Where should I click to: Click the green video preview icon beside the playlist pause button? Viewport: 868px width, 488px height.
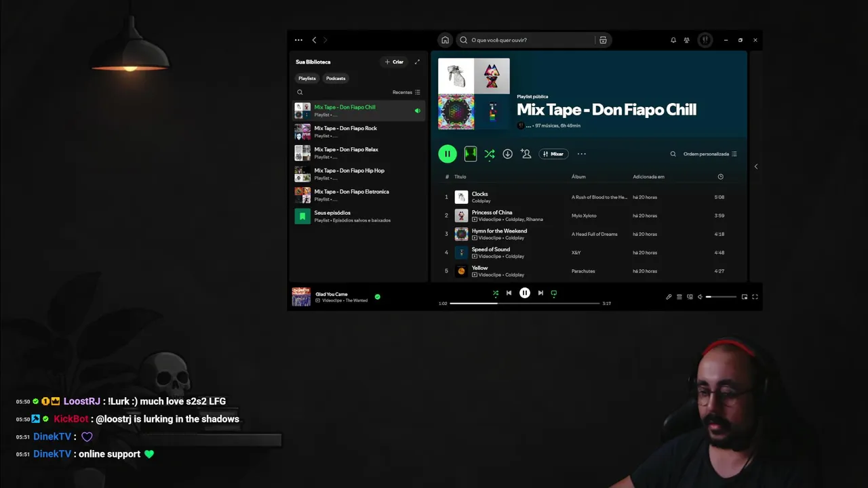coord(470,154)
